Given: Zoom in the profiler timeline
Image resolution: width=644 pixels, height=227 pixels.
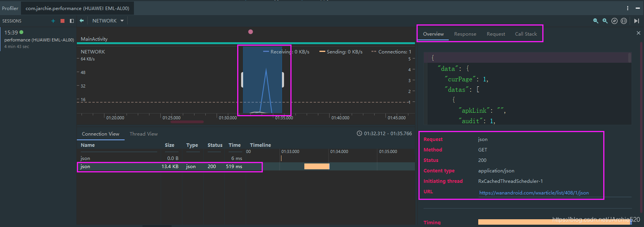Looking at the screenshot, I should coord(605,21).
